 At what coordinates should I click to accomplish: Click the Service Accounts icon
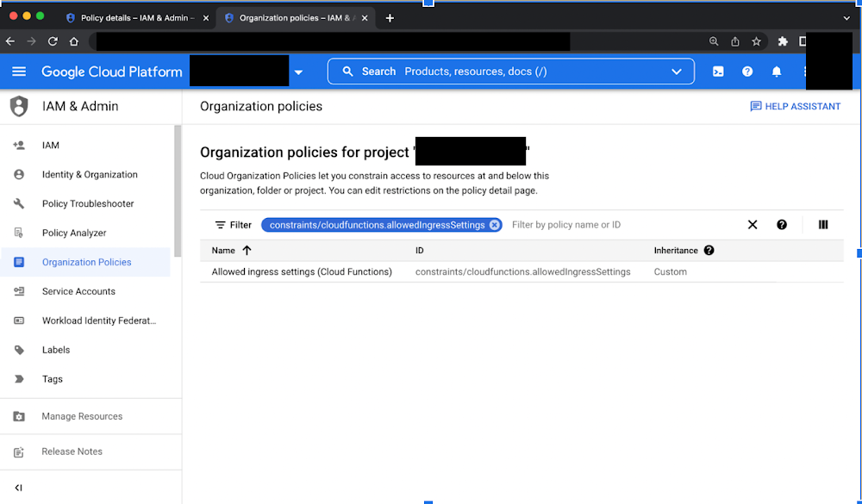click(x=19, y=291)
